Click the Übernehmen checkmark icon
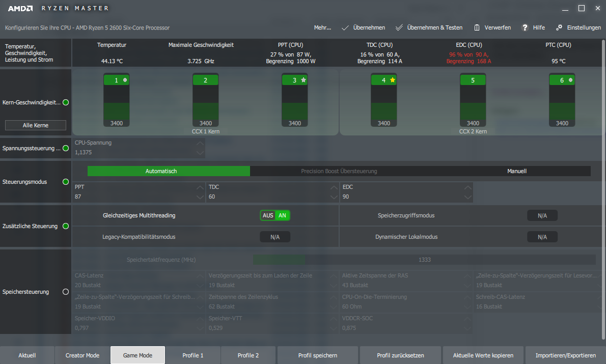 345,27
